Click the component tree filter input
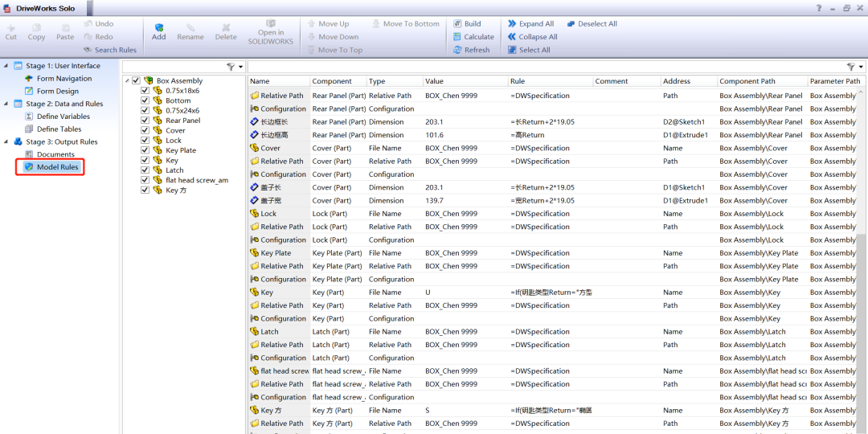Viewport: 868px width, 434px height. click(x=174, y=67)
